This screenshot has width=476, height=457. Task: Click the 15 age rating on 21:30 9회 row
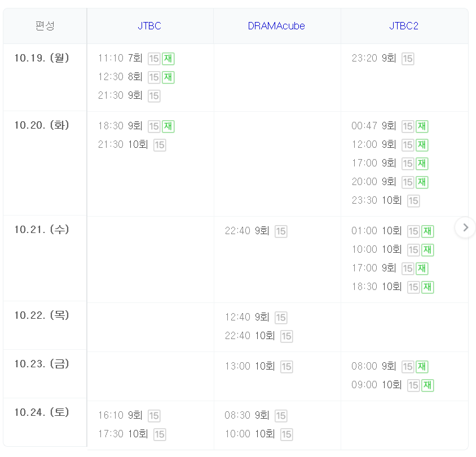coord(154,96)
